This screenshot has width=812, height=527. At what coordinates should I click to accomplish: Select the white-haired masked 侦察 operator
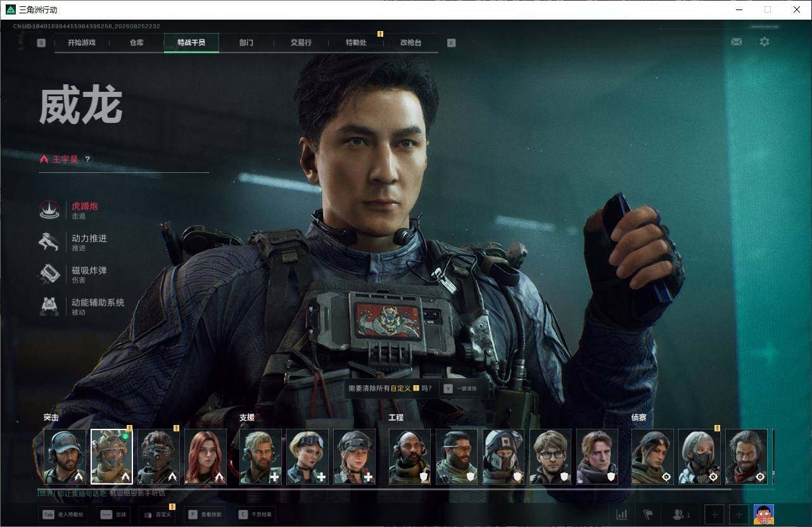[699, 457]
